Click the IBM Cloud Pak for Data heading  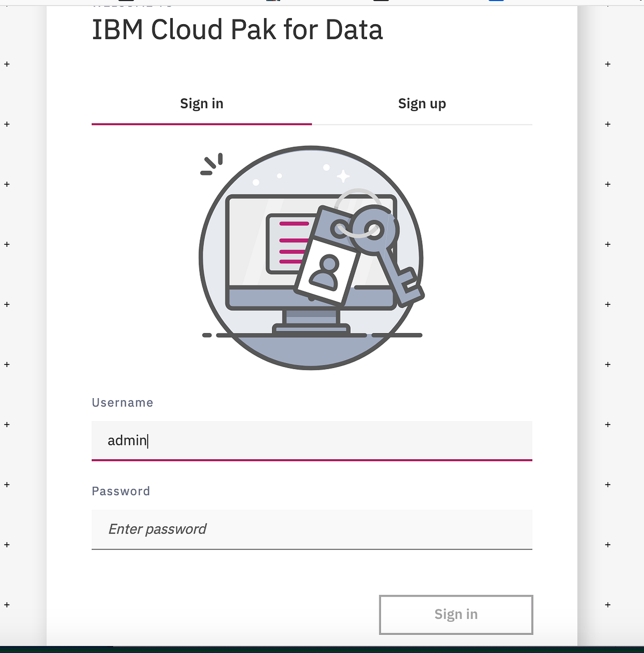238,30
